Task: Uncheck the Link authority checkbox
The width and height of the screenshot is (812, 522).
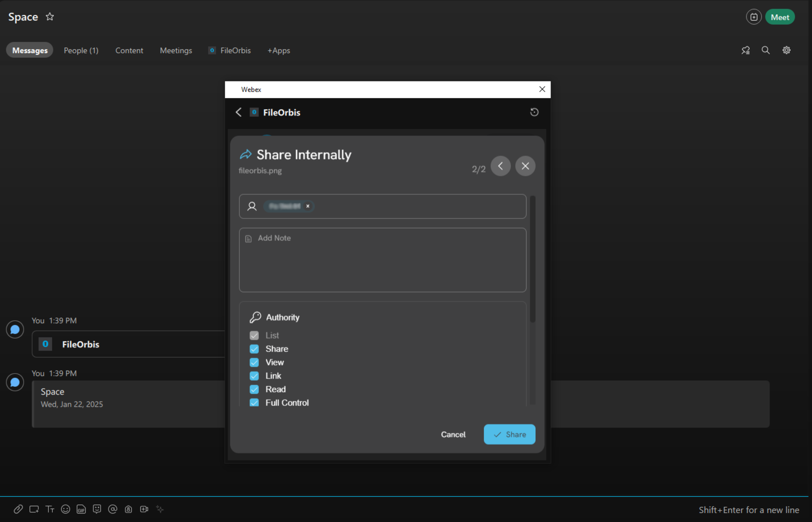Action: tap(254, 376)
